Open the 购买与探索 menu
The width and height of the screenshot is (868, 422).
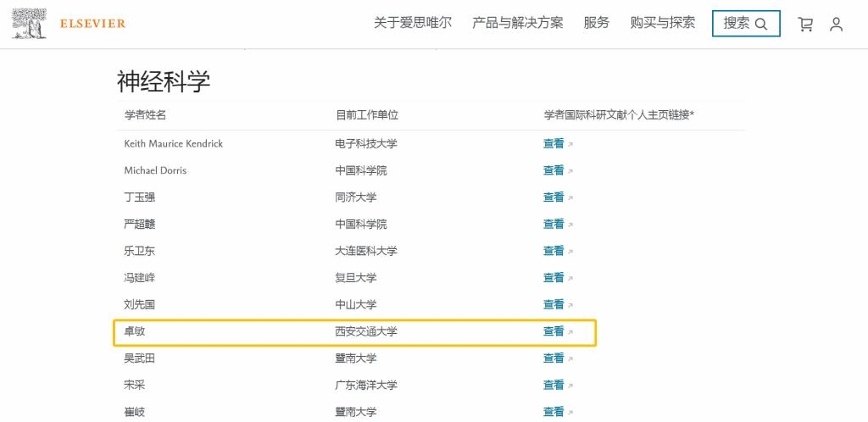click(x=662, y=23)
